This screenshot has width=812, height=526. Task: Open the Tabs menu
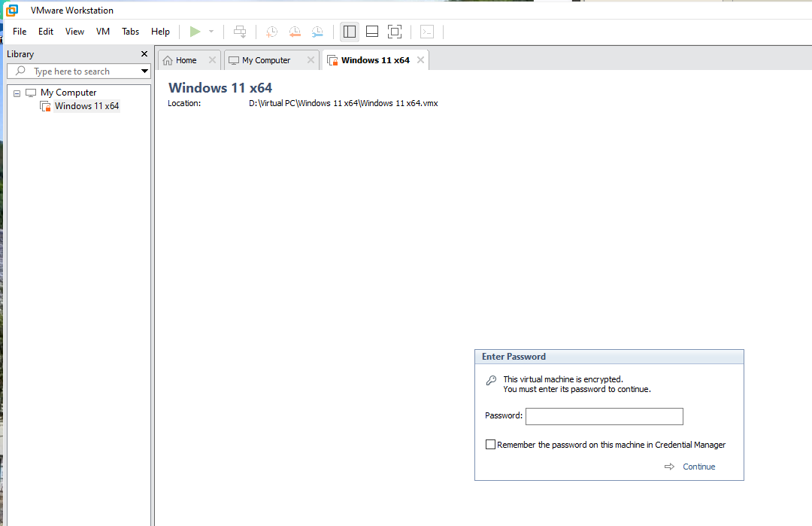(x=131, y=32)
